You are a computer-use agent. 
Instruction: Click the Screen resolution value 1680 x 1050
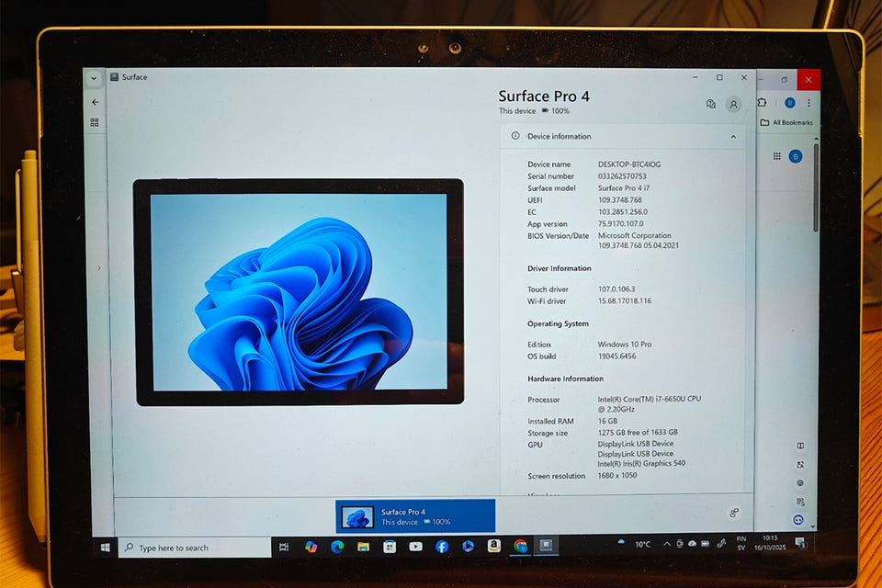point(617,476)
